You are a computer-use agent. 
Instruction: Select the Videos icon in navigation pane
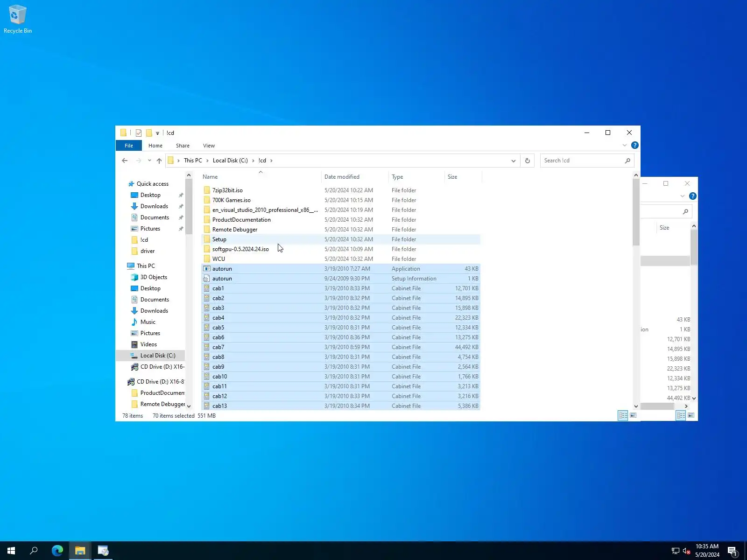coord(134,344)
